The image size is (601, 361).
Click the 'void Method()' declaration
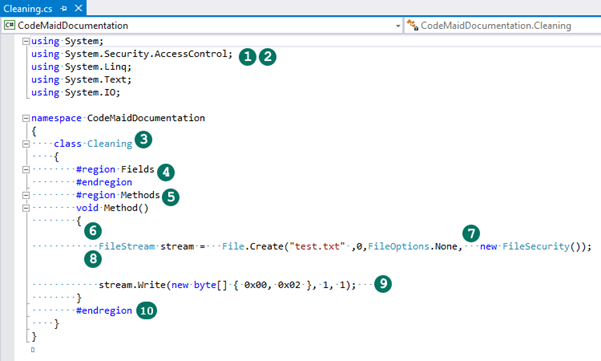click(112, 208)
